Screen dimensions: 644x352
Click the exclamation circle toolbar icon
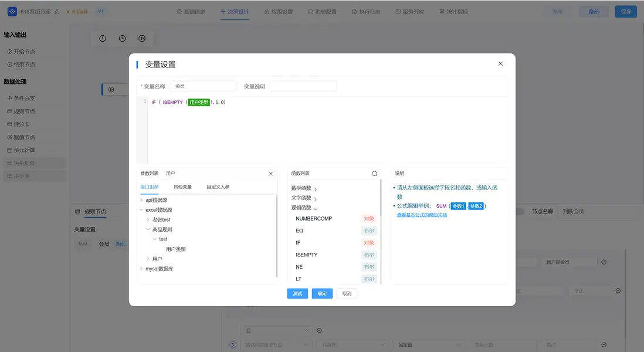[x=103, y=38]
